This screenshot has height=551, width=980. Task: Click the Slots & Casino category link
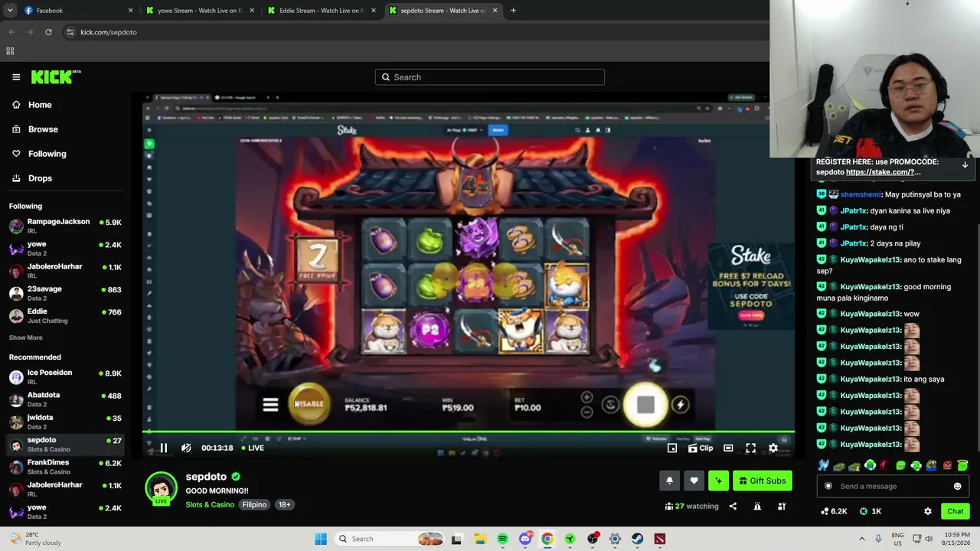click(210, 505)
